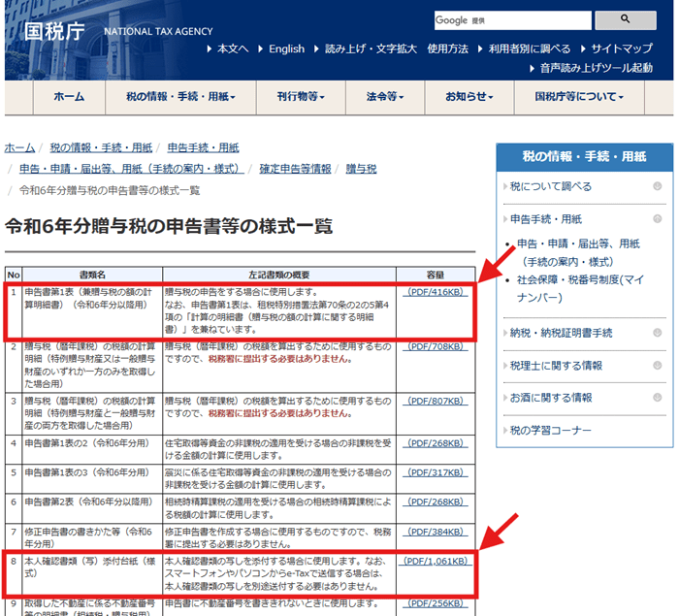Expand お知らせ menu

pyautogui.click(x=469, y=97)
